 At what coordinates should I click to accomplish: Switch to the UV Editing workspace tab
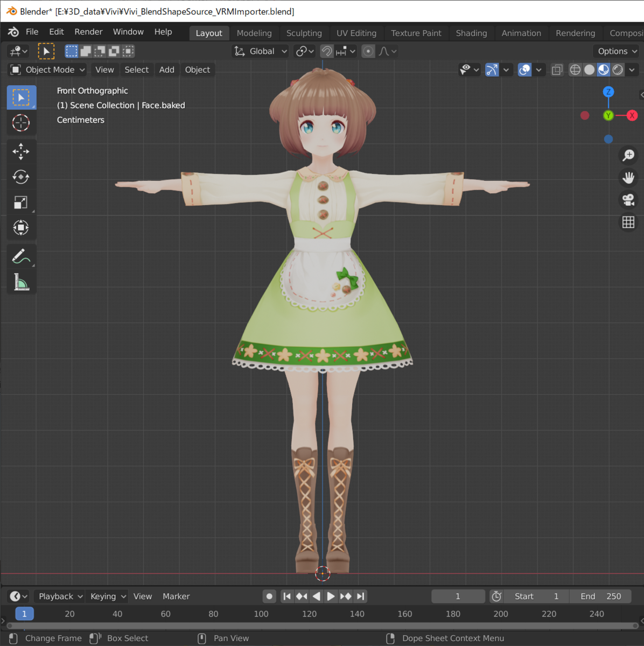(x=356, y=33)
